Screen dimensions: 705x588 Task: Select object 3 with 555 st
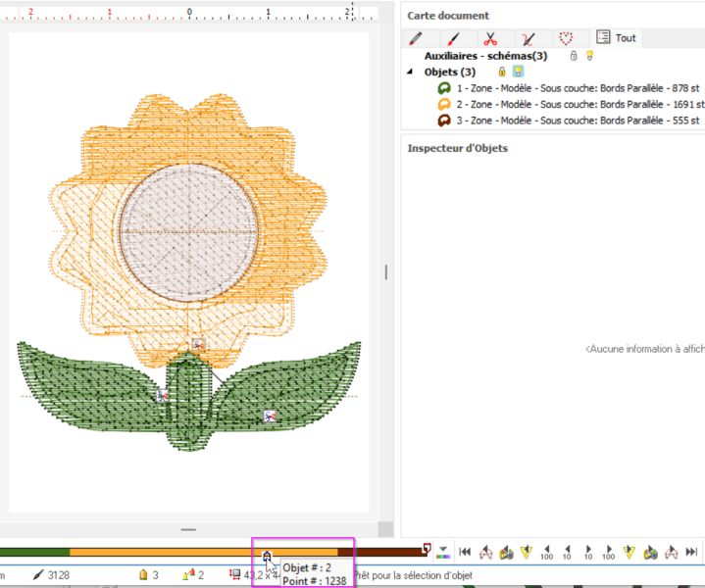tap(578, 121)
